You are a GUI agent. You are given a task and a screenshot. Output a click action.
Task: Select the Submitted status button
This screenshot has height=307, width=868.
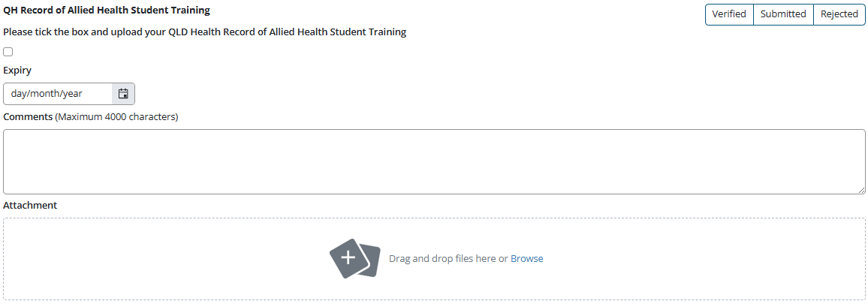pyautogui.click(x=783, y=14)
